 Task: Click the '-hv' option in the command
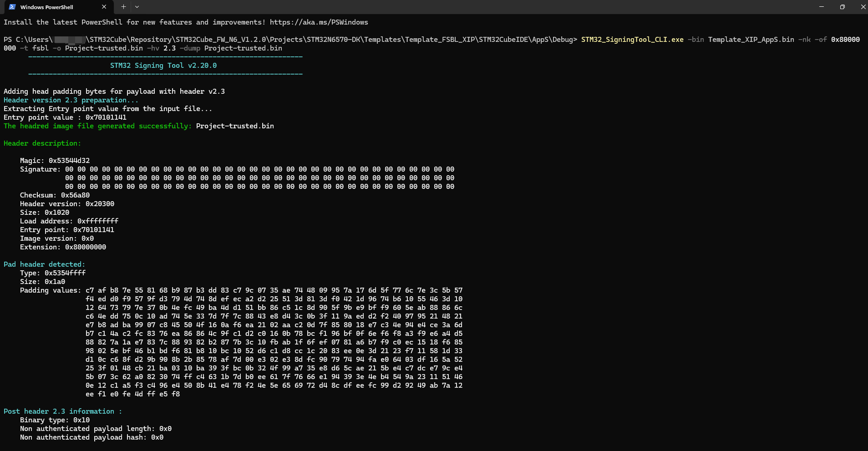coord(153,48)
